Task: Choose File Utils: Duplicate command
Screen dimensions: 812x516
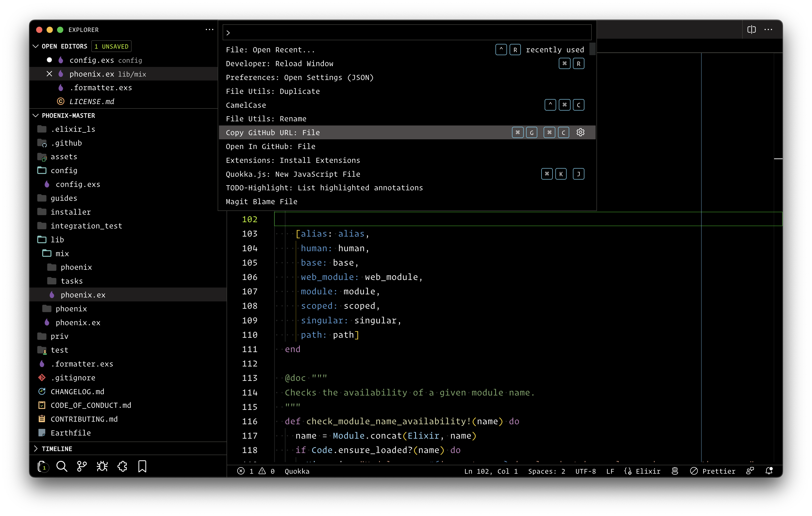Action: (x=407, y=91)
